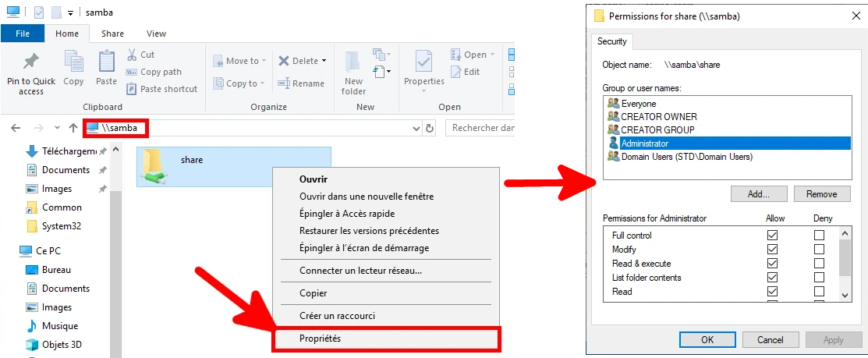
Task: Switch to the Home ribbon tab
Action: [67, 34]
